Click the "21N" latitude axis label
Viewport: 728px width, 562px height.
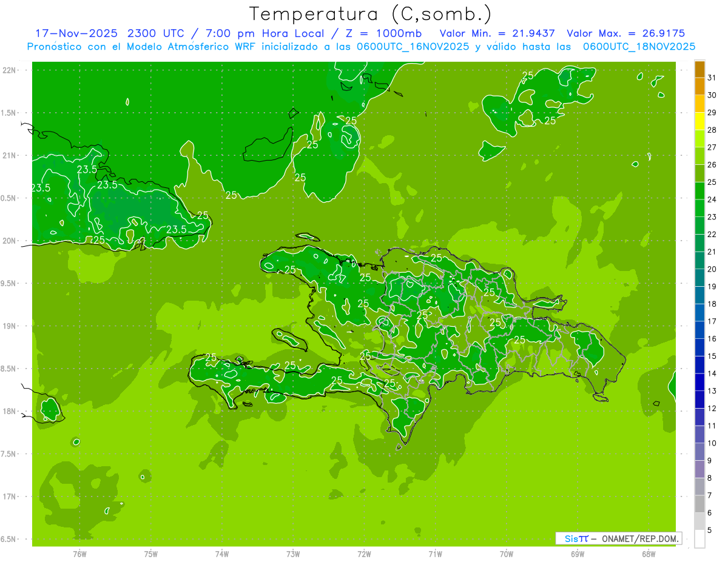[x=10, y=156]
